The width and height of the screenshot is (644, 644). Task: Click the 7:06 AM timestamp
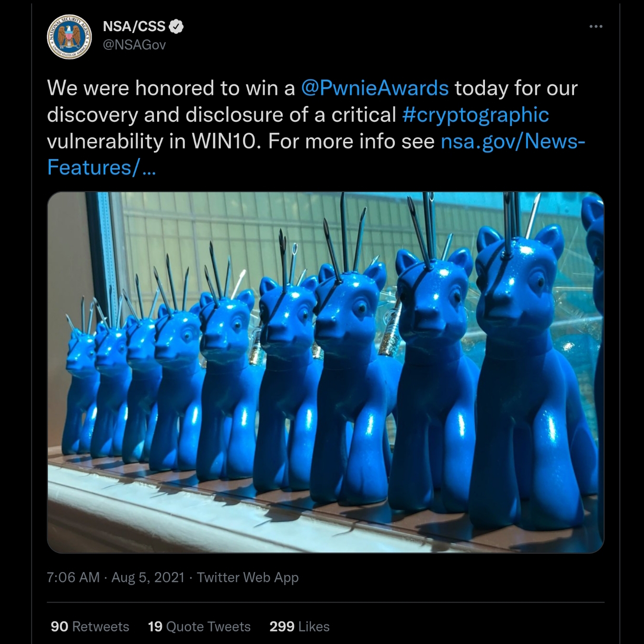73,577
